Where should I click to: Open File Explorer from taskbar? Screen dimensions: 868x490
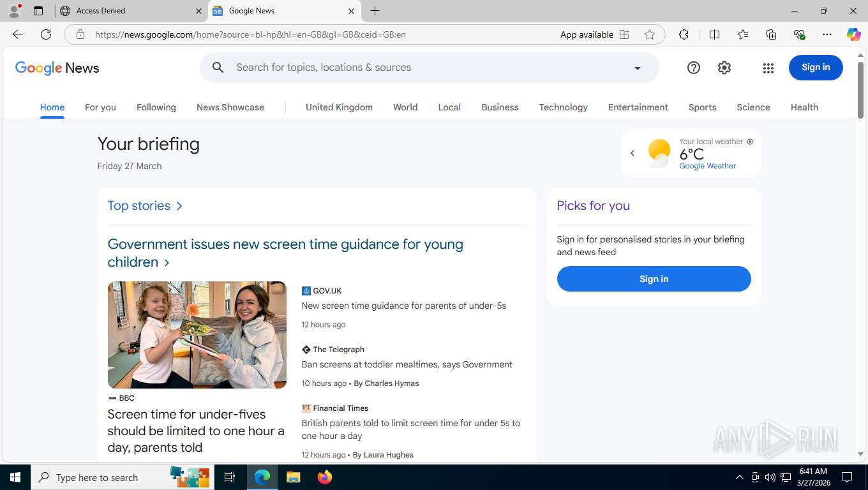tap(293, 477)
